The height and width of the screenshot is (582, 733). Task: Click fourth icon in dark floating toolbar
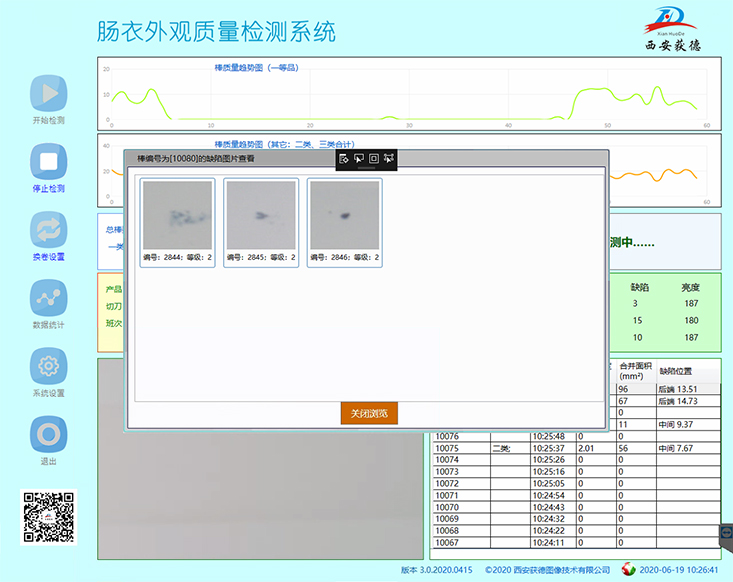pos(389,158)
